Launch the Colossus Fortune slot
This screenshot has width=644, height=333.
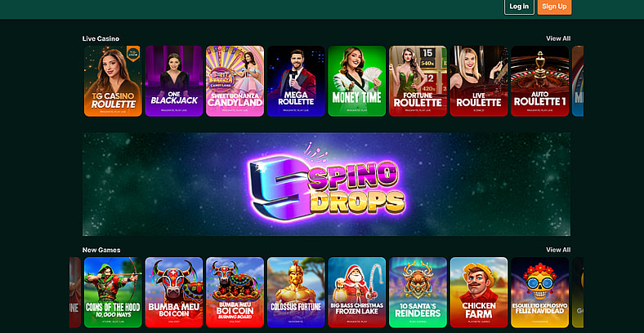(x=296, y=292)
